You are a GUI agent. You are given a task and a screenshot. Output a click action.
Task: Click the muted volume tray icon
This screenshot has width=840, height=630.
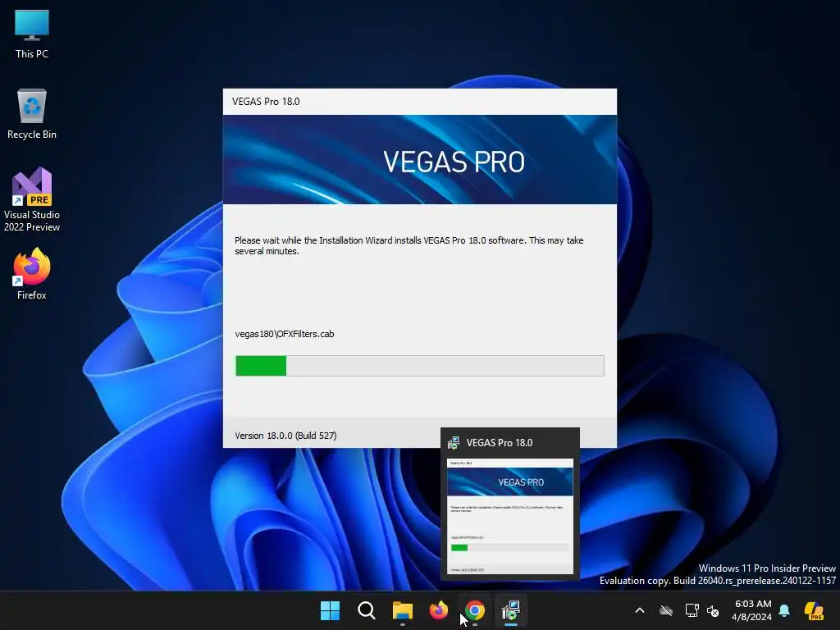click(713, 610)
